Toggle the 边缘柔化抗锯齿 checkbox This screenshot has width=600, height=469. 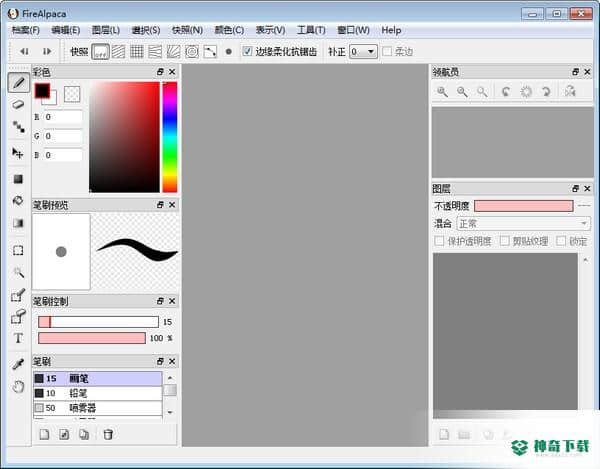(x=247, y=51)
